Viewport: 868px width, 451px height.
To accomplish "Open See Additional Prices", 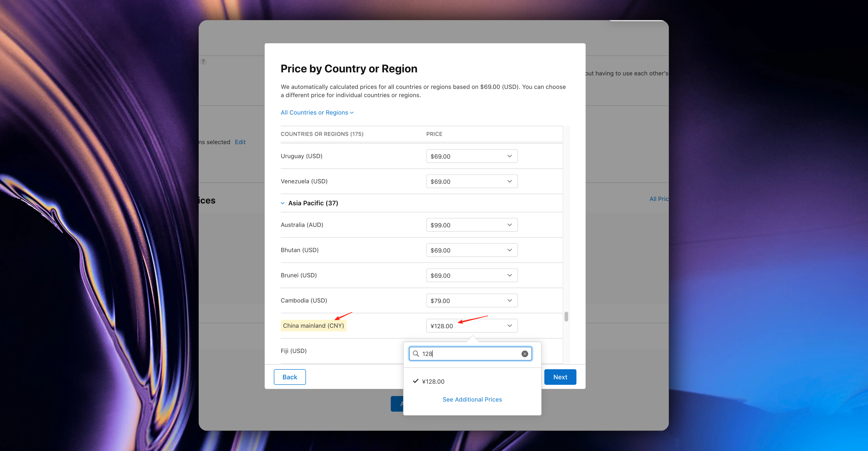I will pos(472,399).
